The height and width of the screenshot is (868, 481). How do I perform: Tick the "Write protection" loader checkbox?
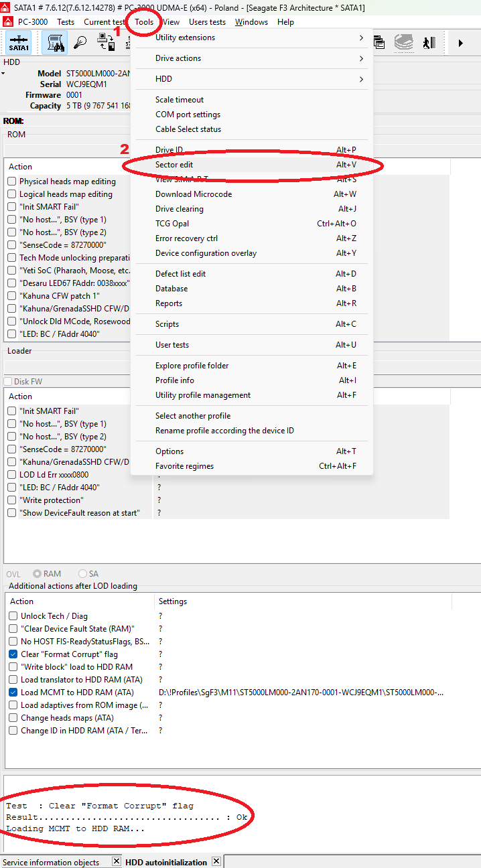[x=12, y=500]
